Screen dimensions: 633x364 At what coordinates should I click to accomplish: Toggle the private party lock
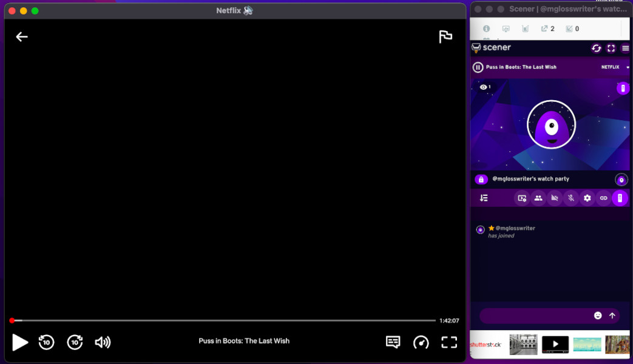tap(481, 179)
